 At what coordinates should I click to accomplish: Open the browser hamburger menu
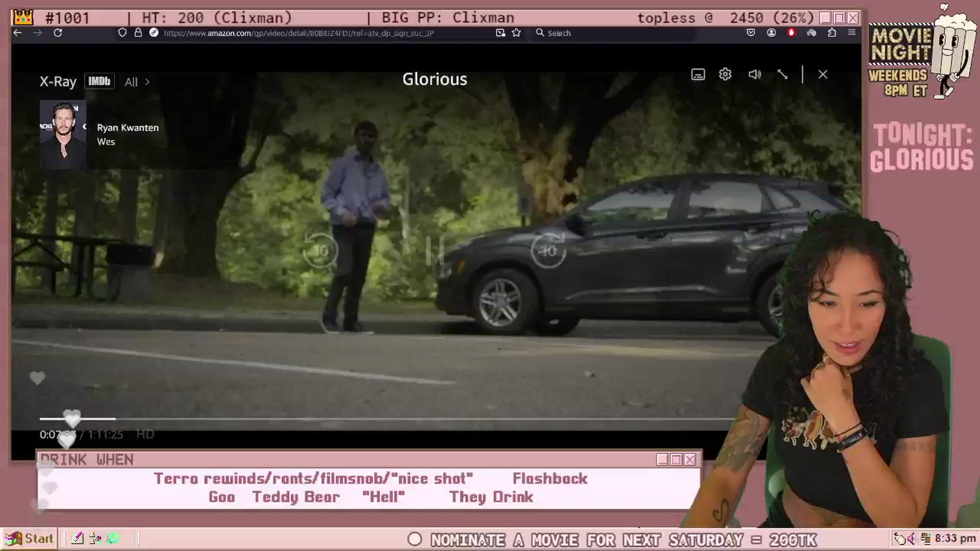point(852,32)
